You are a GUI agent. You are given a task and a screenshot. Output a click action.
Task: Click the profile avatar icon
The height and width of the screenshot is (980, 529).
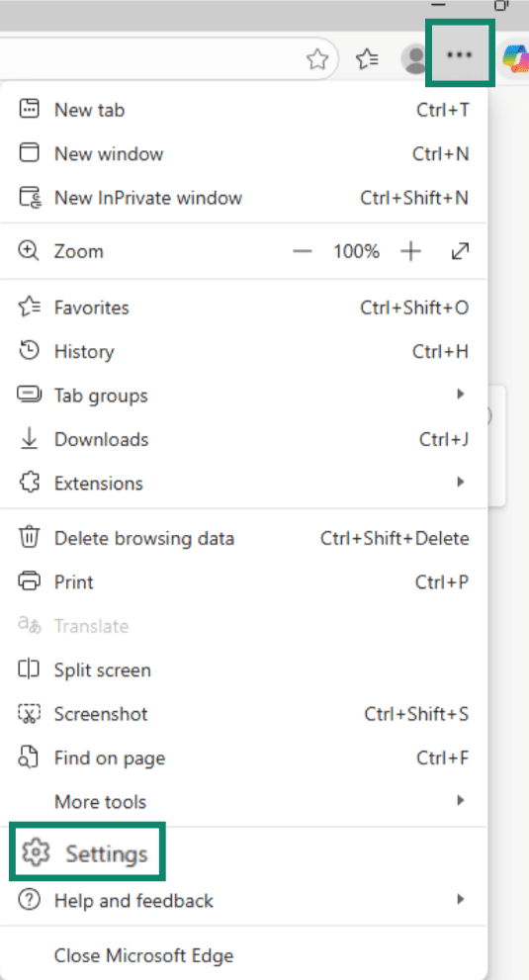coord(414,59)
